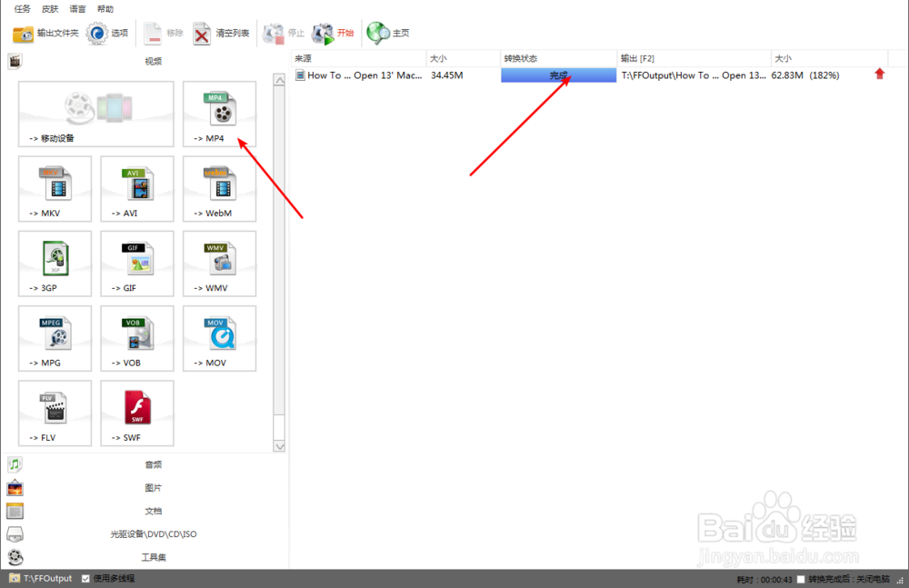Click format list scroll-up arrow
The height and width of the screenshot is (588, 909).
click(x=279, y=80)
